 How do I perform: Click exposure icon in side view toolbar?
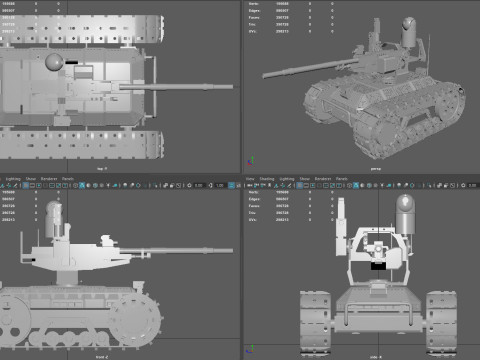463,185
